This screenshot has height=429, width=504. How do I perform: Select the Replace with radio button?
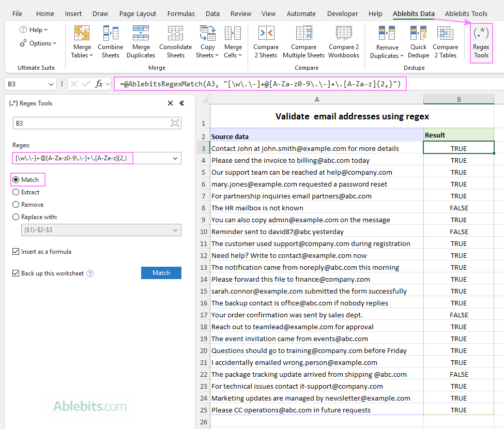16,217
